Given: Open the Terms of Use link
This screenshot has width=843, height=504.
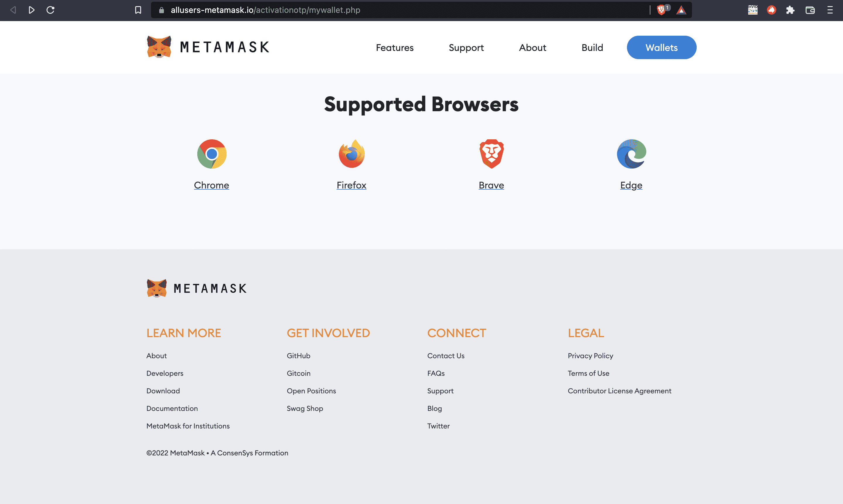Looking at the screenshot, I should click(588, 373).
